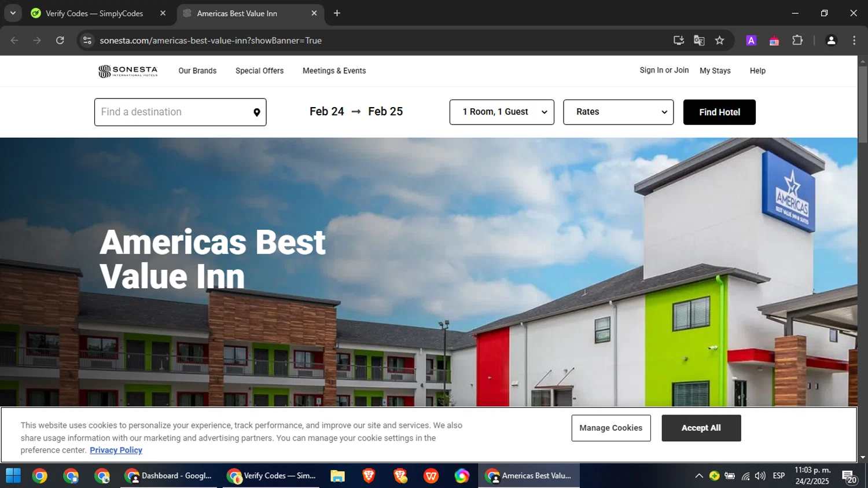Viewport: 868px width, 488px height.
Task: Click the purple A extension icon
Action: pyautogui.click(x=751, y=41)
